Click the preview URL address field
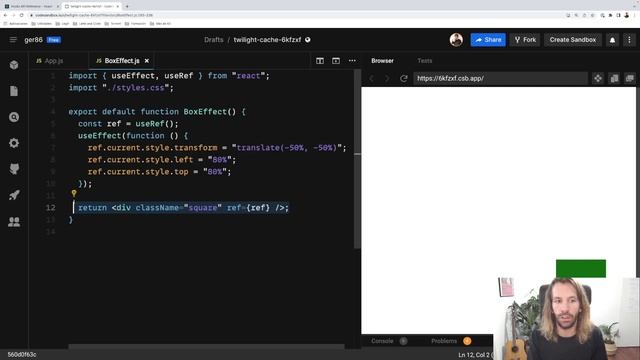The height and width of the screenshot is (360, 640). [500, 78]
